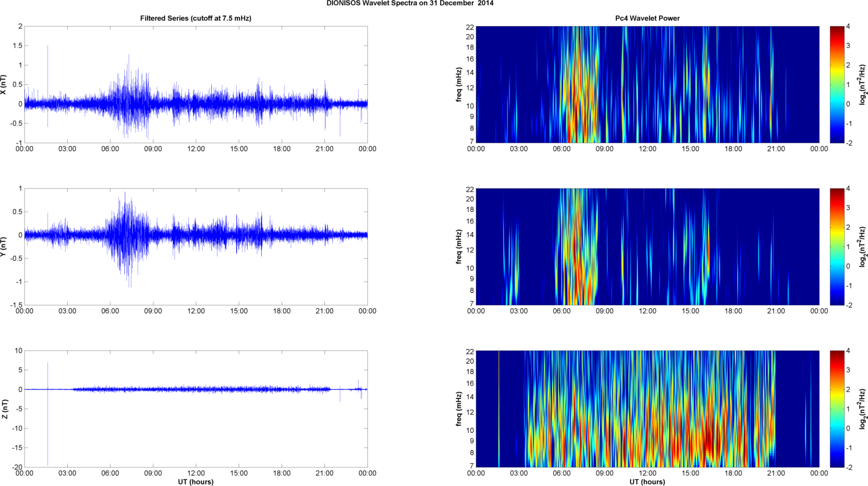Viewport: 868px width, 486px height.
Task: Click the middle (Y) wavelet power spectrogram
Action: [x=647, y=247]
